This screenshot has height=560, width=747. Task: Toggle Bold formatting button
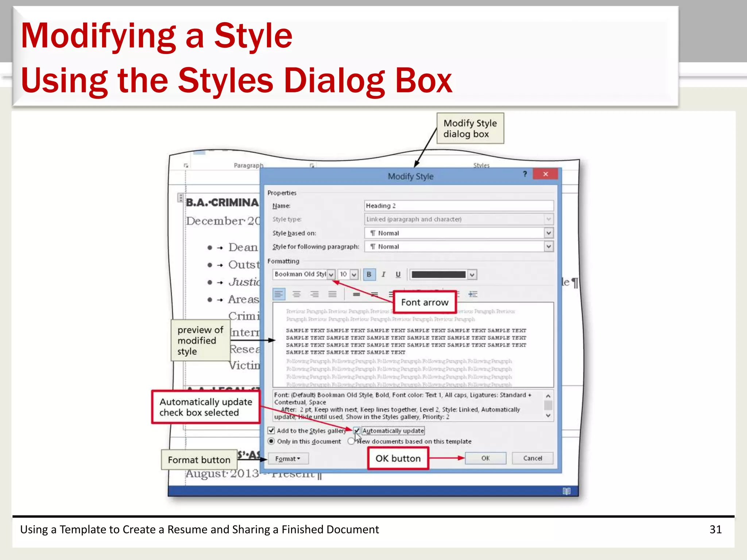click(369, 274)
